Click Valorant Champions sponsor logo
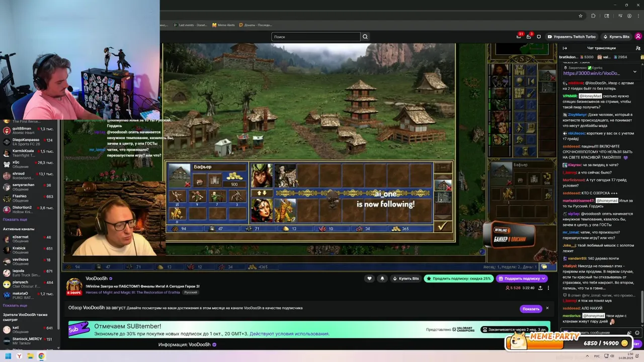Screen dimensions: 644x362 pyautogui.click(x=463, y=330)
